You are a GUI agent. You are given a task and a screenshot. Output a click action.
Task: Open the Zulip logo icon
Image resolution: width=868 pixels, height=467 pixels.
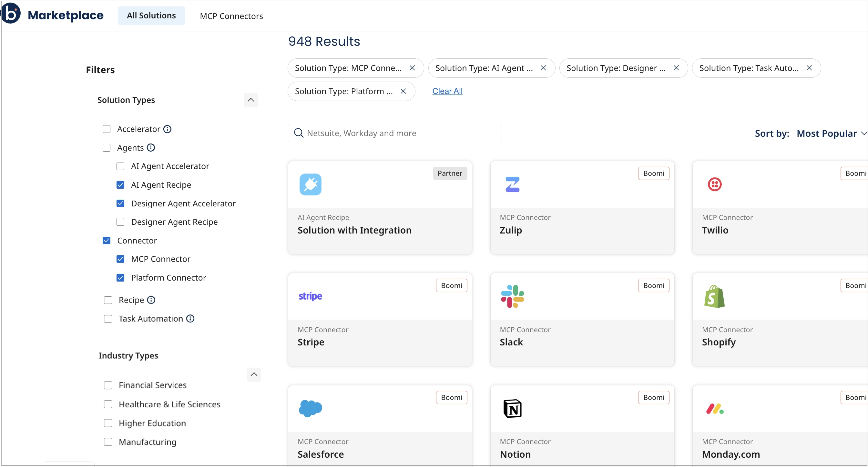pos(512,184)
